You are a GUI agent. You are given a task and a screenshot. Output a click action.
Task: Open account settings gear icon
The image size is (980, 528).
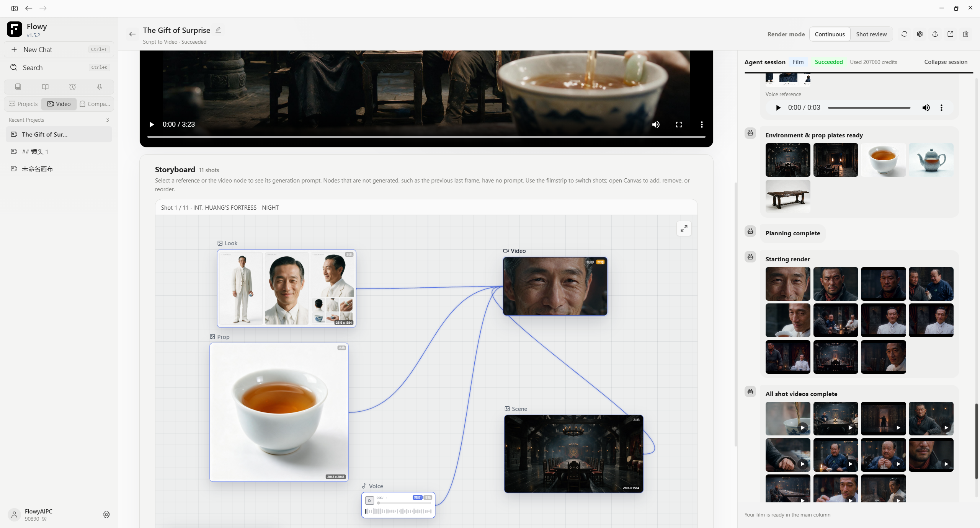[106, 515]
